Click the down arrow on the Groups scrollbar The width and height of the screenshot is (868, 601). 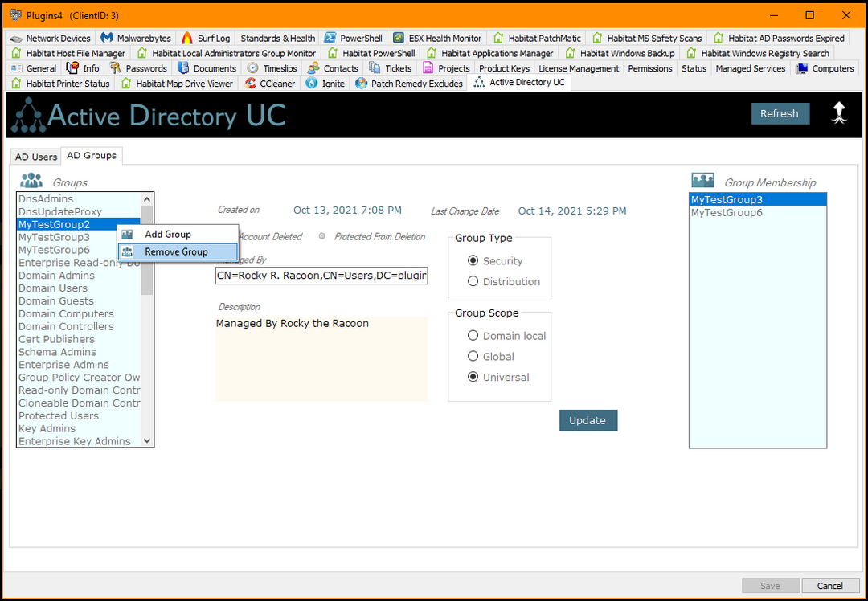(146, 440)
